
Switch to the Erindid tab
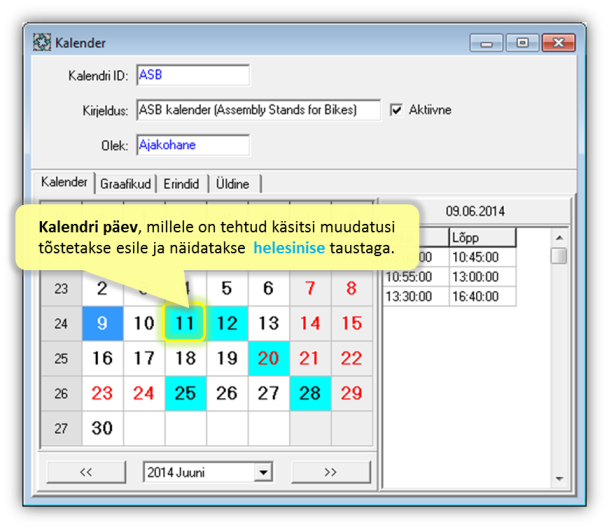tap(181, 184)
